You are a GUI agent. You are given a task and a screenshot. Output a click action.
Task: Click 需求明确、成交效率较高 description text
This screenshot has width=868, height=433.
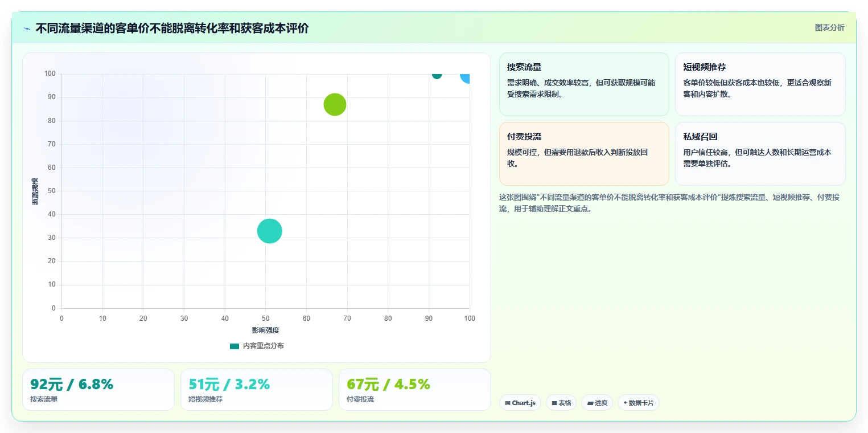(581, 88)
